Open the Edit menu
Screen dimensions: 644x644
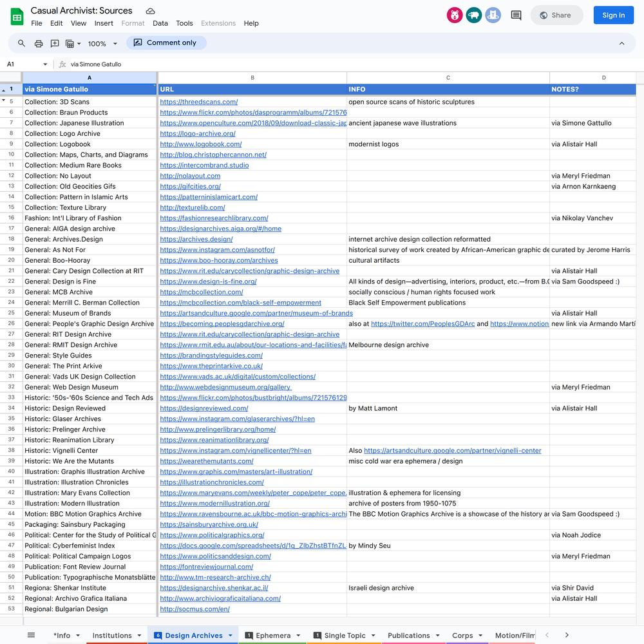[x=56, y=23]
